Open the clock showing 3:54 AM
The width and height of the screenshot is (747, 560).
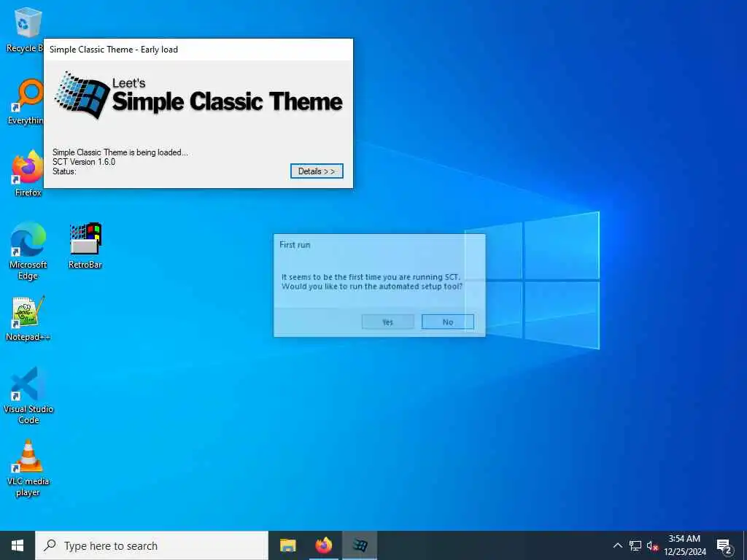tap(684, 545)
